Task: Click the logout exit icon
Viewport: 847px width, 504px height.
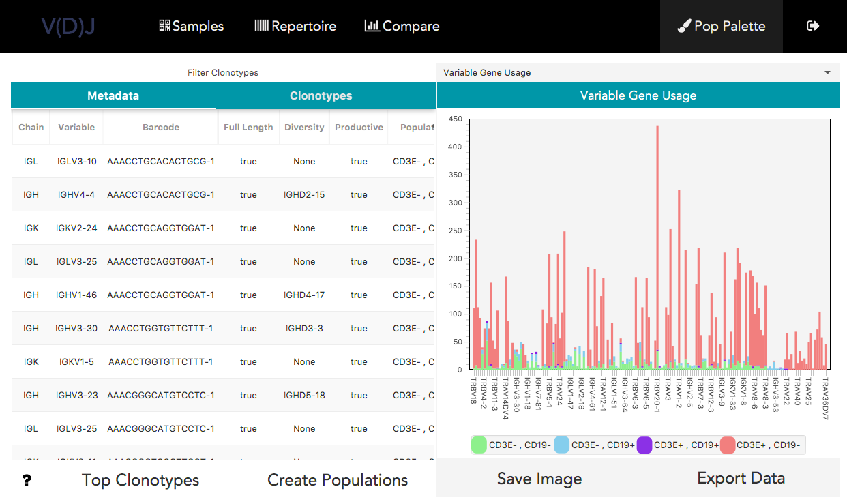Action: [813, 25]
